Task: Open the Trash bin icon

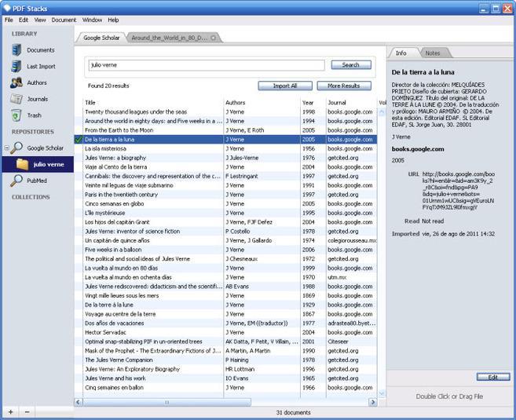Action: pyautogui.click(x=16, y=115)
